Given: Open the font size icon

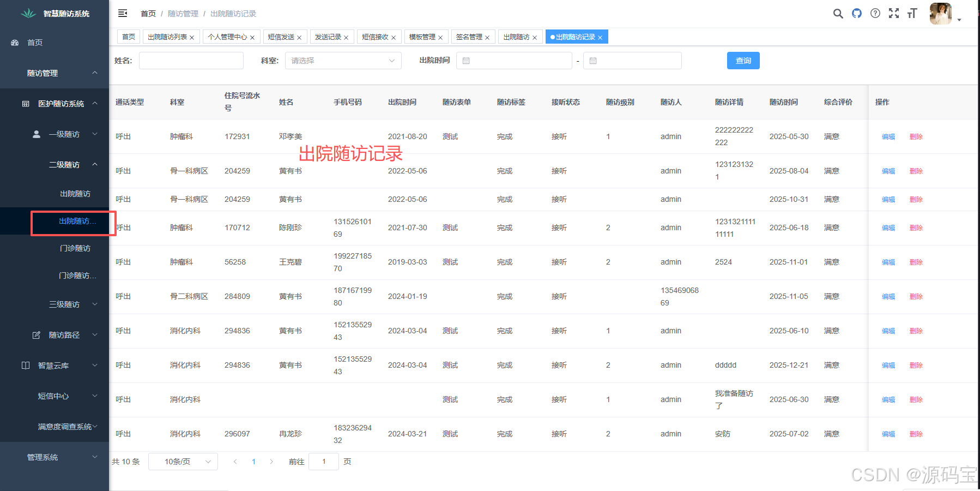Looking at the screenshot, I should (x=912, y=14).
